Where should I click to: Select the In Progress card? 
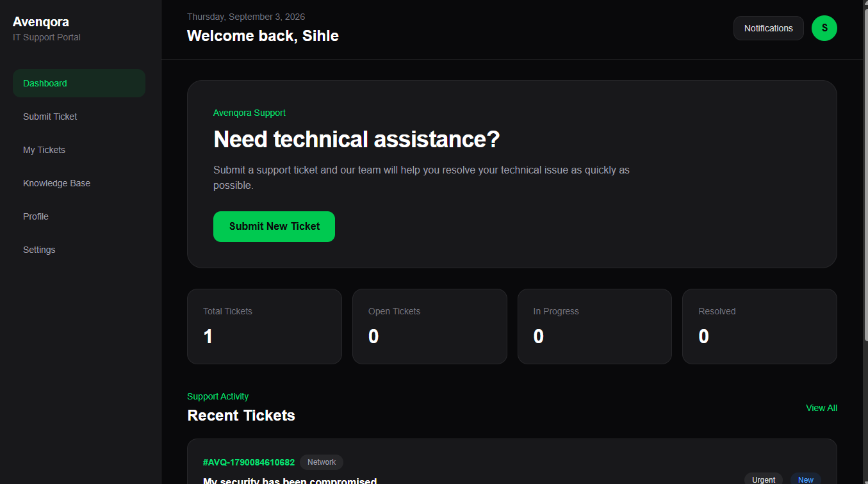click(594, 327)
